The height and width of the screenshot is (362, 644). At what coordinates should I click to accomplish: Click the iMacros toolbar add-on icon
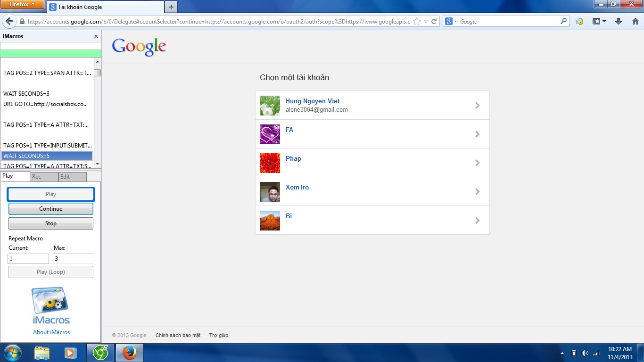point(580,22)
